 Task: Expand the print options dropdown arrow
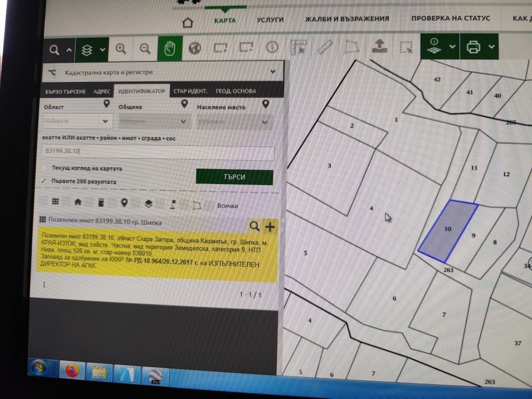pyautogui.click(x=492, y=47)
